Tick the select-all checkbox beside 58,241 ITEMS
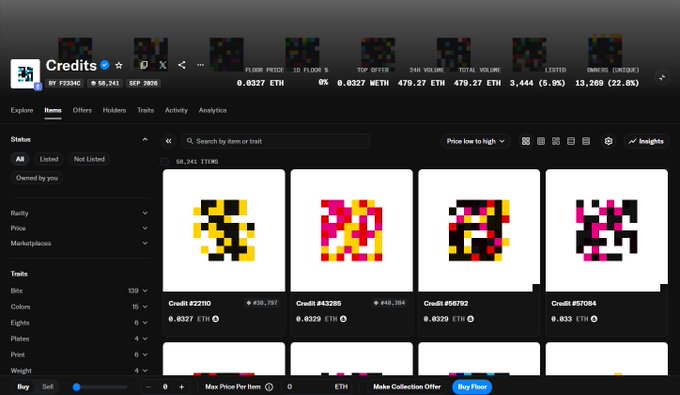This screenshot has width=680, height=395. pyautogui.click(x=165, y=161)
